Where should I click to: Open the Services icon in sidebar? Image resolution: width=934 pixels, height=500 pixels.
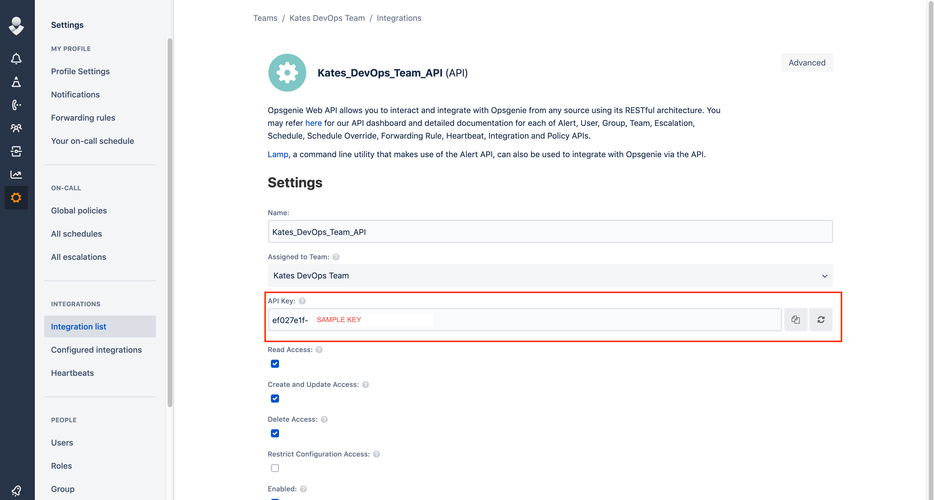(x=16, y=151)
